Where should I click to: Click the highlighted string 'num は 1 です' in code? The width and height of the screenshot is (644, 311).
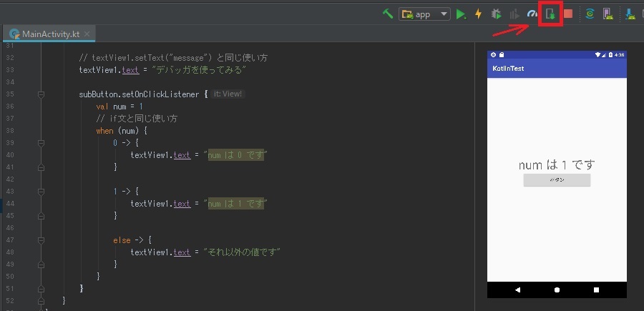click(235, 204)
